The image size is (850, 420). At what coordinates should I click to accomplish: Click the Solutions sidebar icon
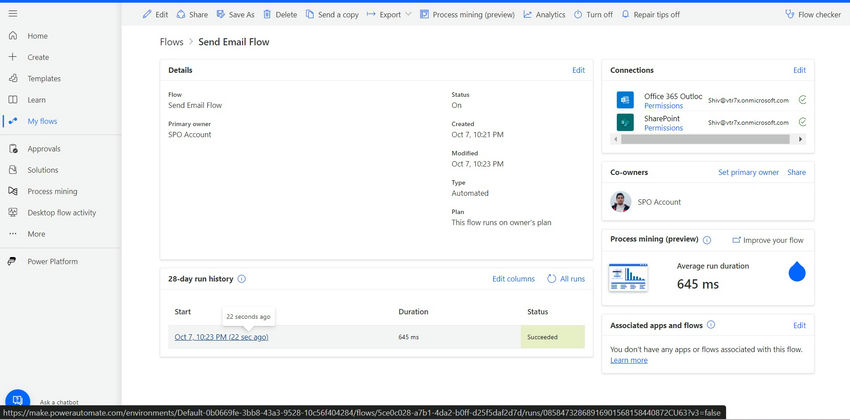click(13, 170)
